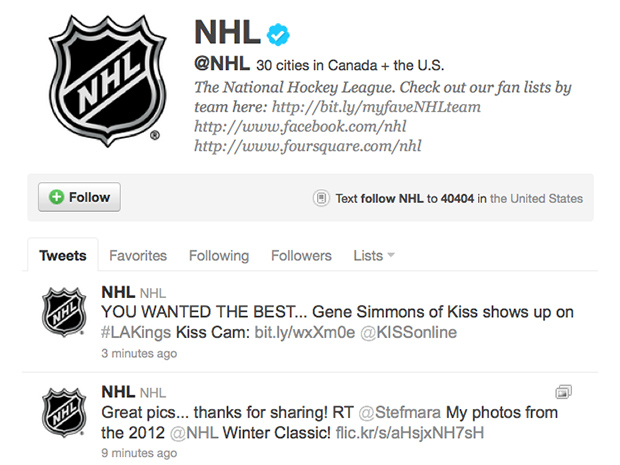Click the phone icon beside Text follow NHL
Screen dimensions: 620x465
pos(321,198)
